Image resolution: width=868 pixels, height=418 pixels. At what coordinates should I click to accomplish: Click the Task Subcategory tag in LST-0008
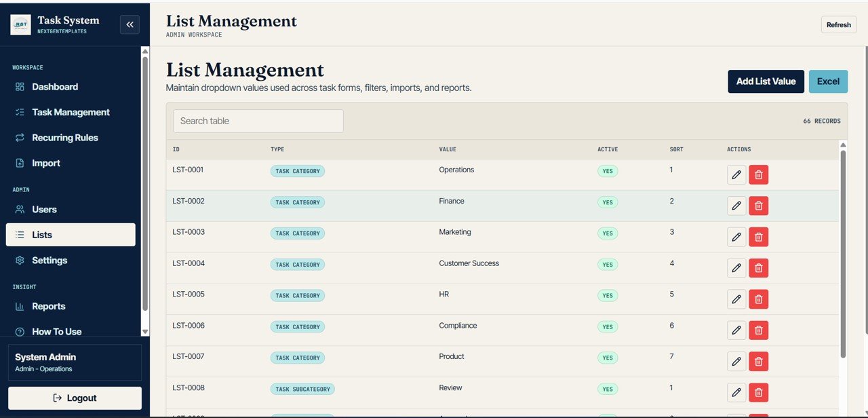pos(302,389)
